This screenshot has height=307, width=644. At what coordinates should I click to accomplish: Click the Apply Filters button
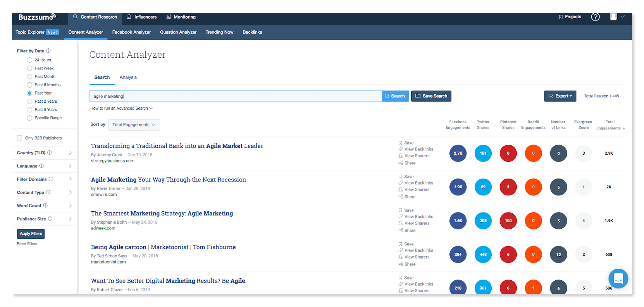pos(31,234)
